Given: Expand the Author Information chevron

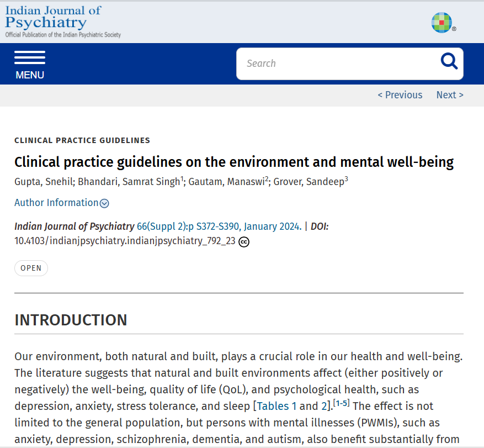Looking at the screenshot, I should 104,203.
